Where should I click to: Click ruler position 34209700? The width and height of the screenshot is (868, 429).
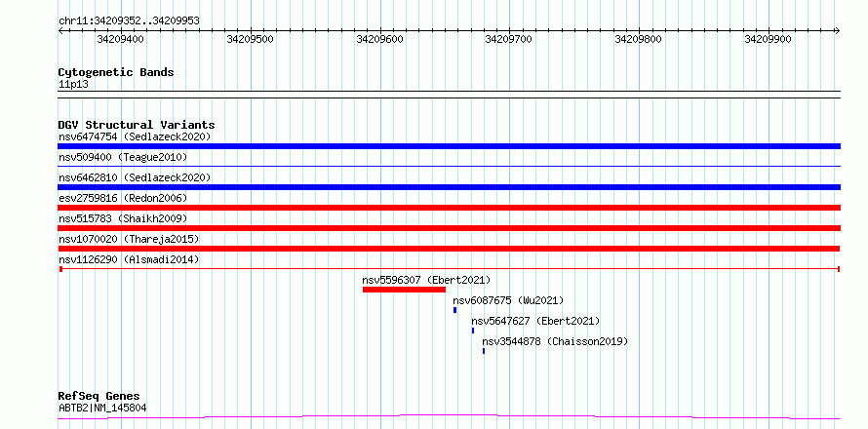coord(509,39)
